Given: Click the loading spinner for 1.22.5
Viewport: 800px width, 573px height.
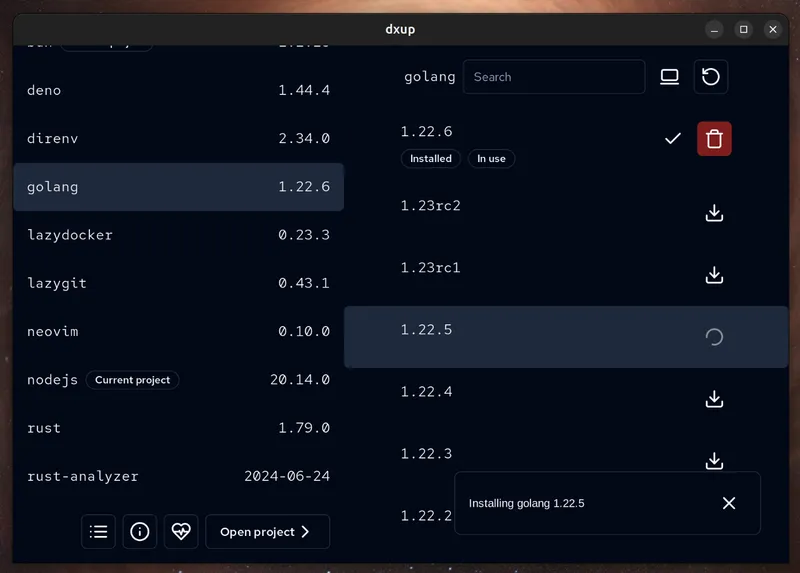Looking at the screenshot, I should [x=714, y=337].
